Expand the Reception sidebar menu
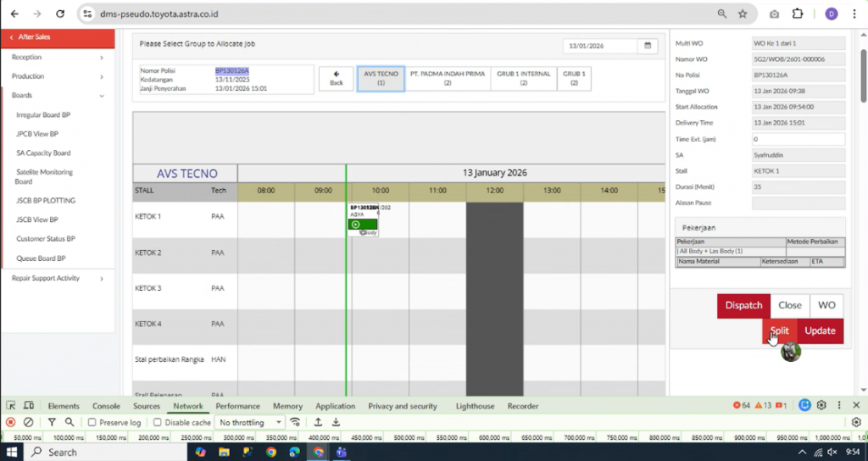This screenshot has width=868, height=461. tap(57, 57)
